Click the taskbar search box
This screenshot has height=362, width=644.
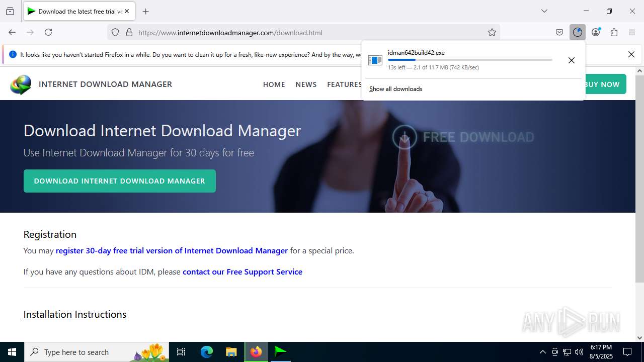[97, 352]
